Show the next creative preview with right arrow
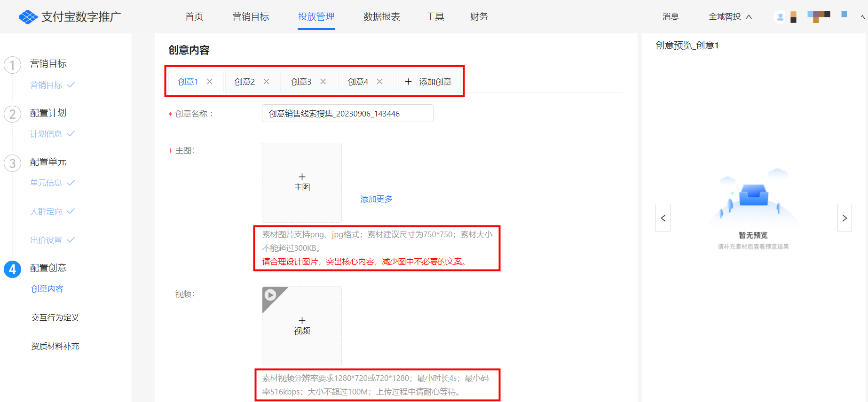The image size is (868, 402). tap(844, 218)
